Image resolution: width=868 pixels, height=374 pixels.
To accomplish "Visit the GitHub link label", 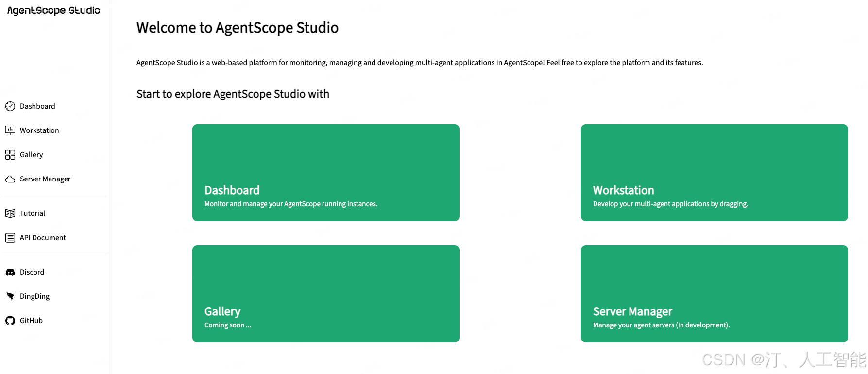I will click(x=31, y=321).
